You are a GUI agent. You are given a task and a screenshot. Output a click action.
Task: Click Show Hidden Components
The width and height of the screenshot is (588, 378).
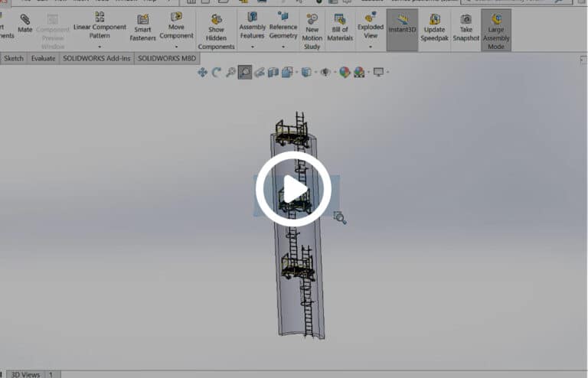point(217,31)
